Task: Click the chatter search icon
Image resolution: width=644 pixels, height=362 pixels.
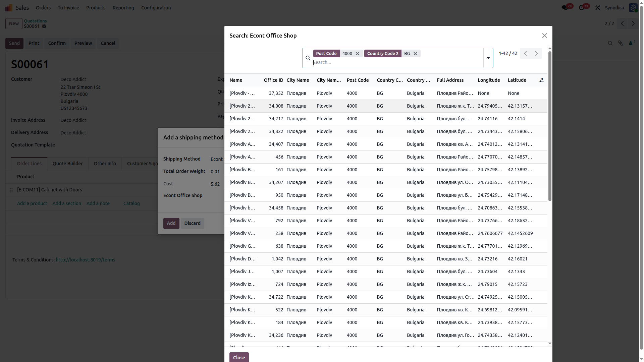Action: [x=610, y=43]
